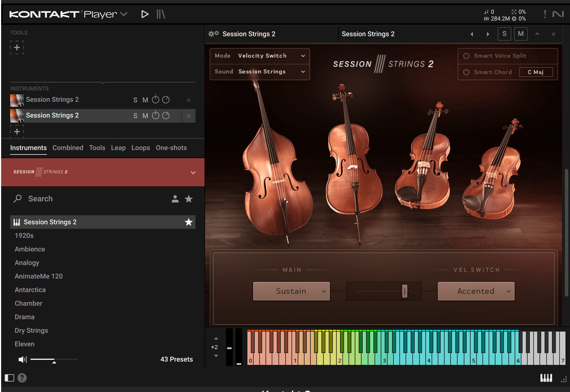Open the library browser icon in the header

[x=161, y=14]
